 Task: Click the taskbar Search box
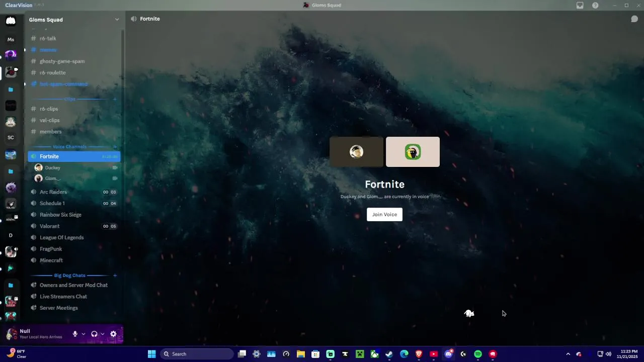tap(197, 354)
